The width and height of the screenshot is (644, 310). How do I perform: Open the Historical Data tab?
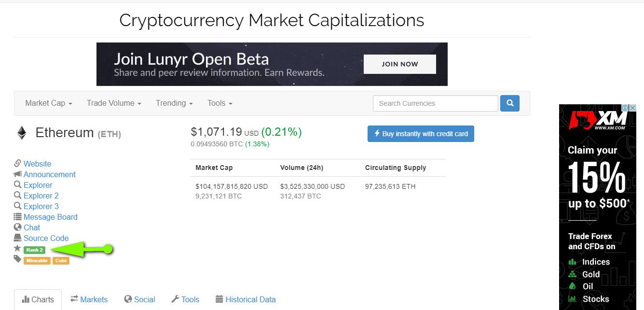(x=246, y=299)
